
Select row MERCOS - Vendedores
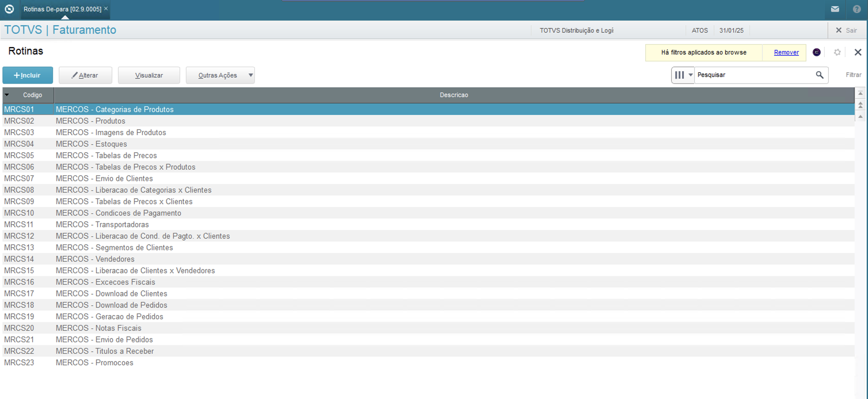(428, 259)
